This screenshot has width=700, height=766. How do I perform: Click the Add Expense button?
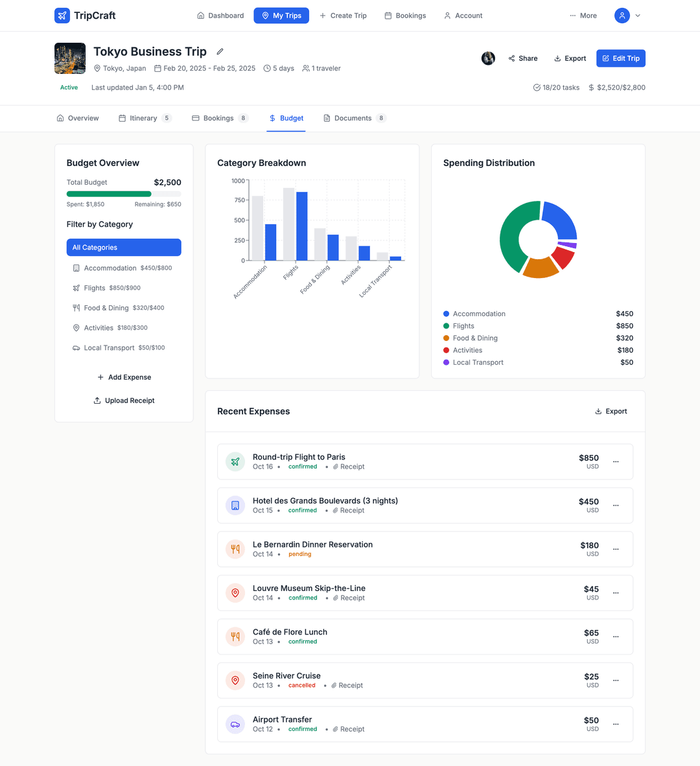(124, 377)
